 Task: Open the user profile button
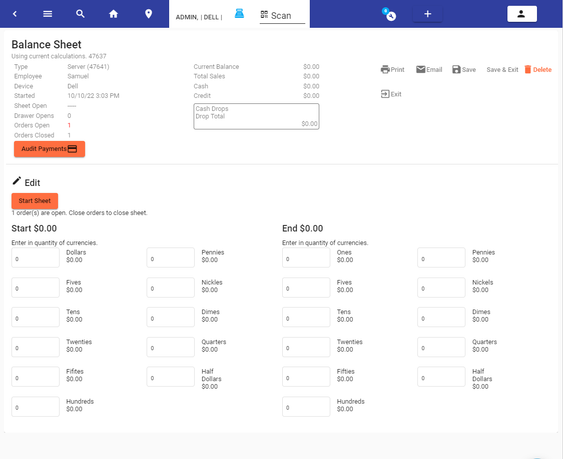point(522,14)
